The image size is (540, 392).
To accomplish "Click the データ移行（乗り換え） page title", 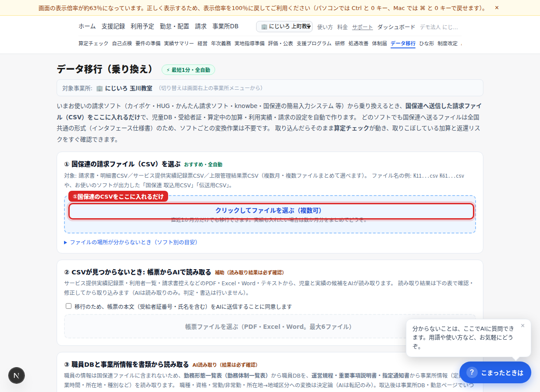I will click(x=106, y=69).
